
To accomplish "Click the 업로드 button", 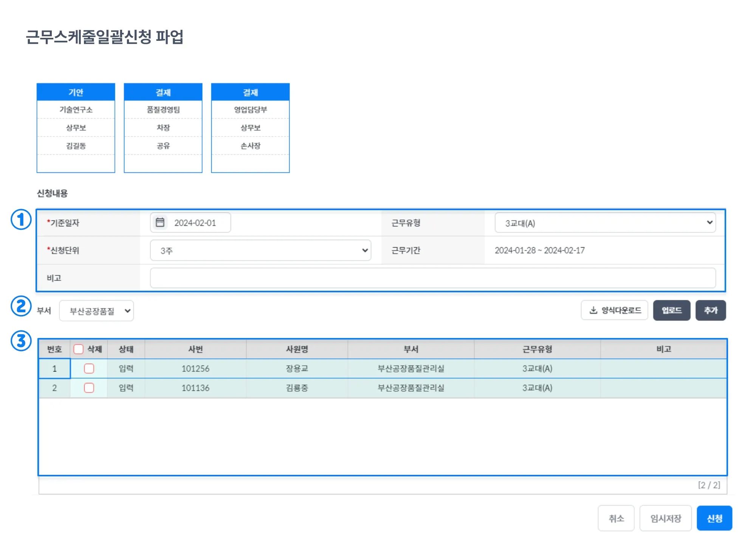I will (671, 310).
